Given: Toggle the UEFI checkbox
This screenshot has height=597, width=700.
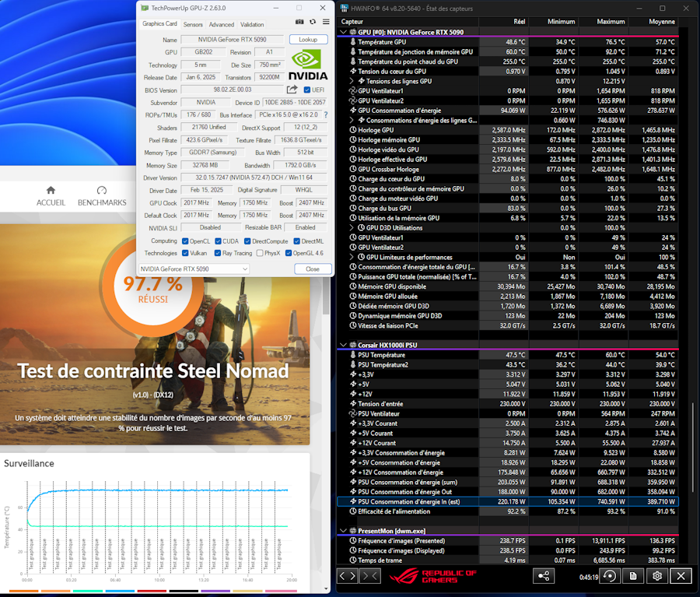Looking at the screenshot, I should tap(307, 90).
